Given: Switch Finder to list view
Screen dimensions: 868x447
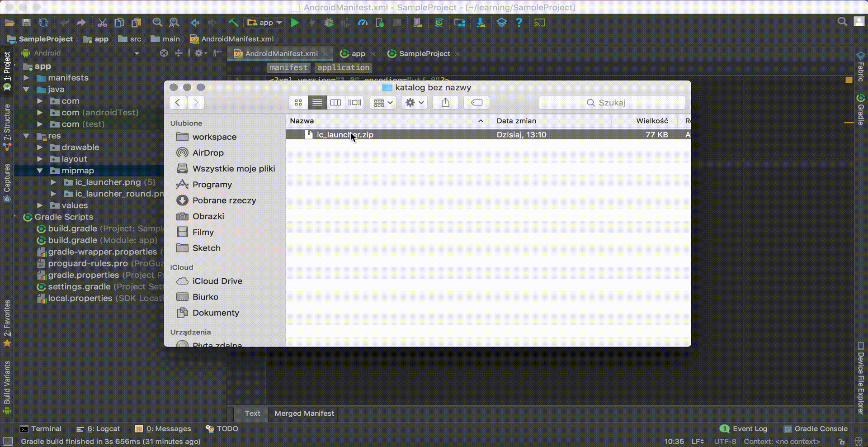Looking at the screenshot, I should 317,103.
